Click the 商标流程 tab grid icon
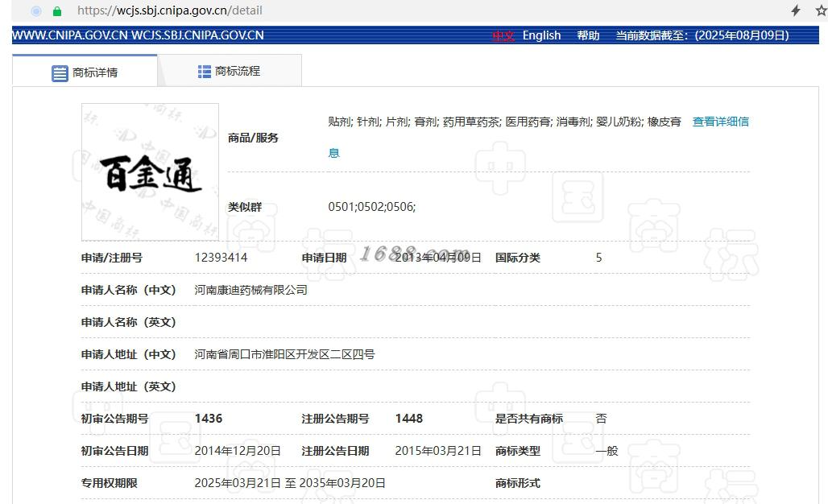The image size is (828, 504). point(205,72)
